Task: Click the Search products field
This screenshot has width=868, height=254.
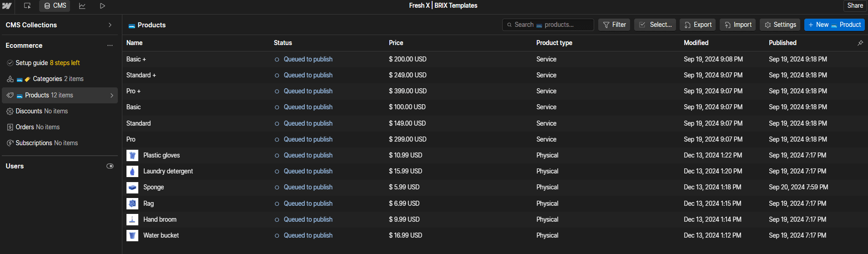Action: coord(548,25)
